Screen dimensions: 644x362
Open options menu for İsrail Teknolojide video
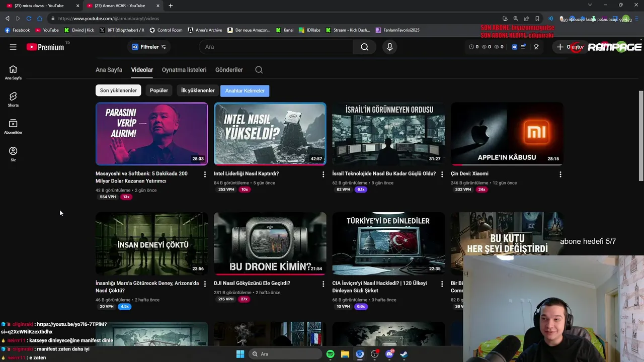pyautogui.click(x=442, y=174)
